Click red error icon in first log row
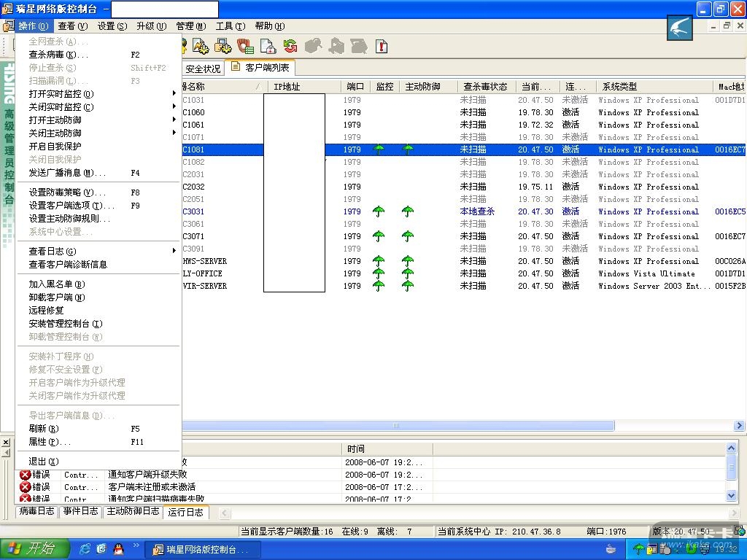Screen dimensions: 747x560 tap(26, 475)
